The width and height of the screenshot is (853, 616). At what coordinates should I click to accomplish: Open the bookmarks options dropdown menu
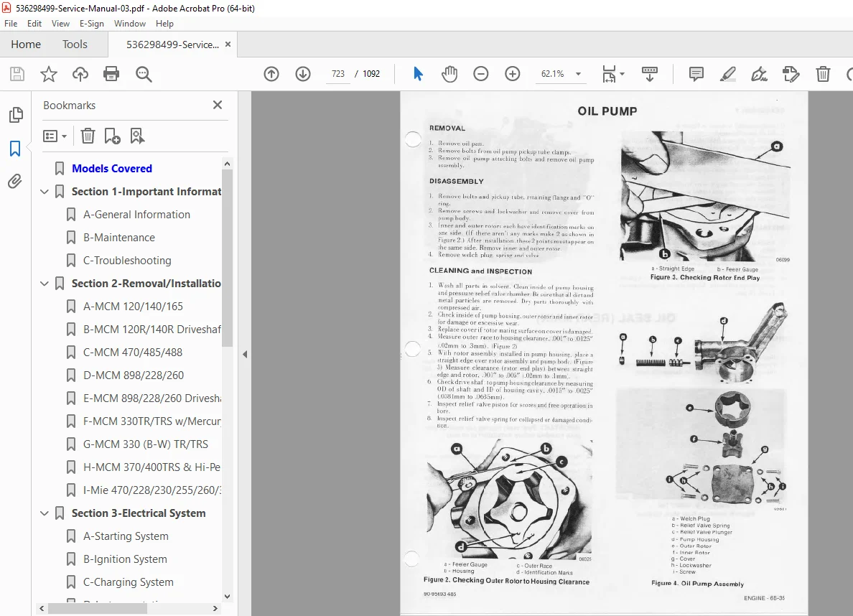click(55, 136)
